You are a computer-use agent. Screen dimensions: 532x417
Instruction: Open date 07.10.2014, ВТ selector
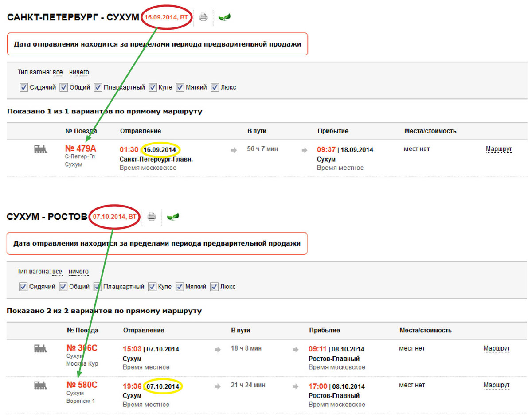coord(115,217)
